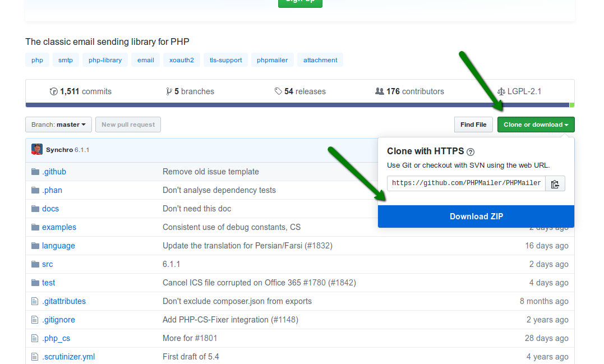Viewport: 604px width, 364px height.
Task: Click the docs folder icon
Action: [x=35, y=209]
